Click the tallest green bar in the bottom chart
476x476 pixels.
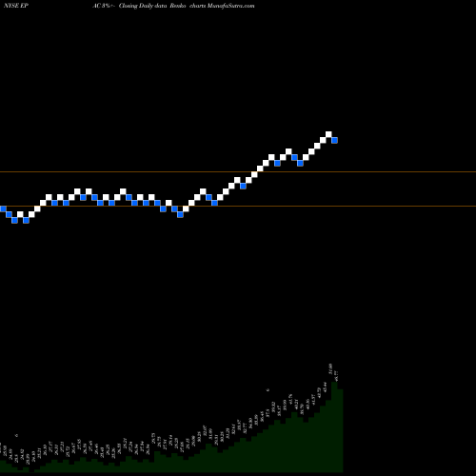tap(334, 426)
